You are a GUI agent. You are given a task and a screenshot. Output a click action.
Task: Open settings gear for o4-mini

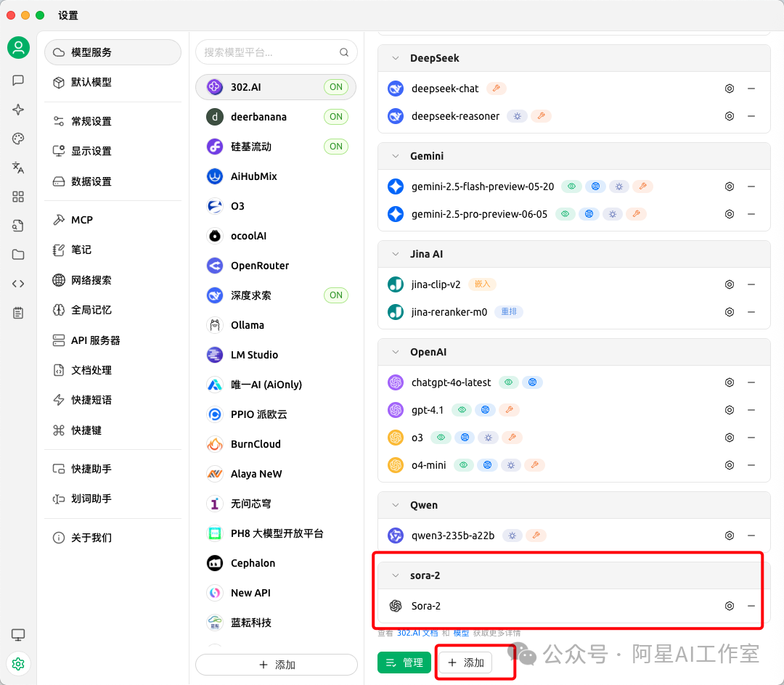point(730,464)
